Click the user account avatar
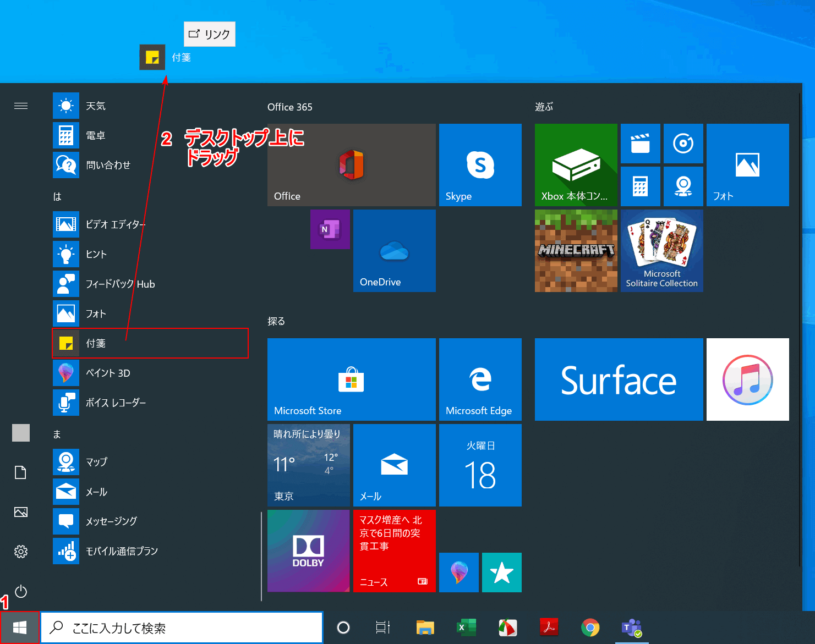815x644 pixels. [x=21, y=433]
